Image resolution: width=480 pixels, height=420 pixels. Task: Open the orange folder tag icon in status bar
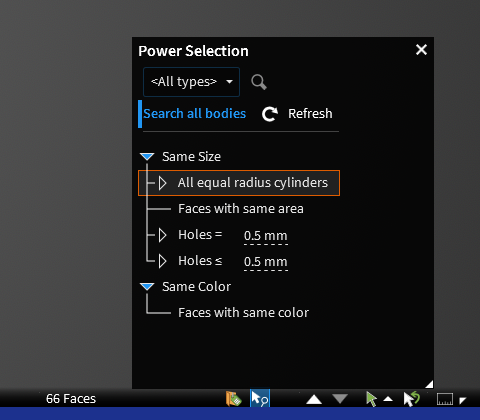point(234,398)
